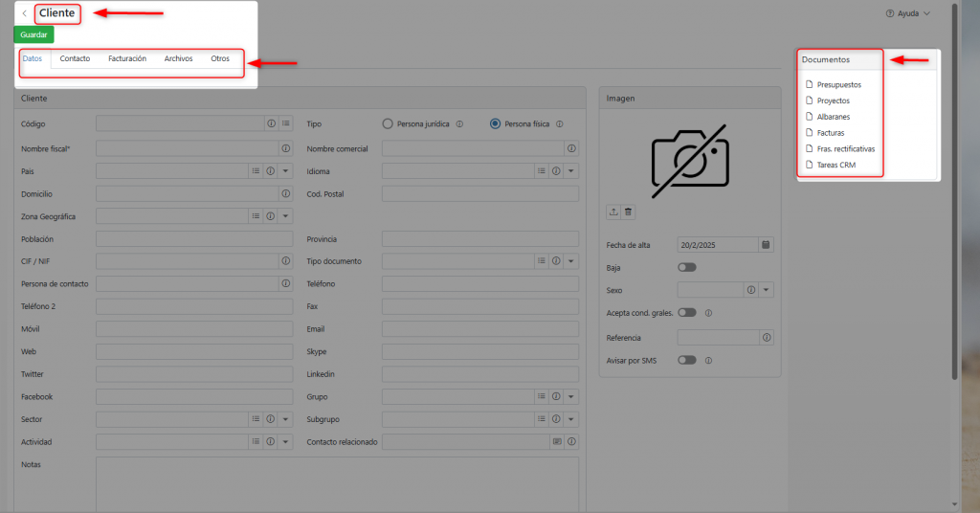Viewport: 980px width, 513px height.
Task: Delete image using the trash icon
Action: pyautogui.click(x=628, y=212)
